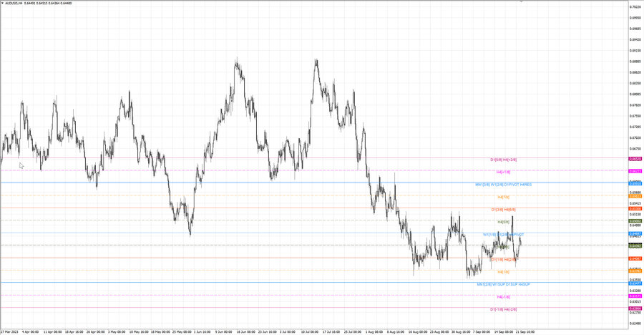644x335 pixels.
Task: Click the blue 0.63477 price tag
Action: (x=635, y=283)
